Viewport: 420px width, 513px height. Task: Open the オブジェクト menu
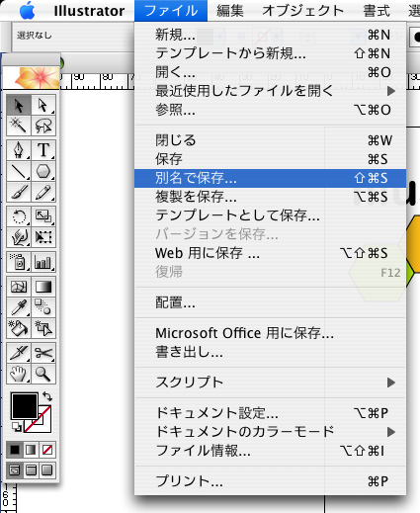click(303, 11)
